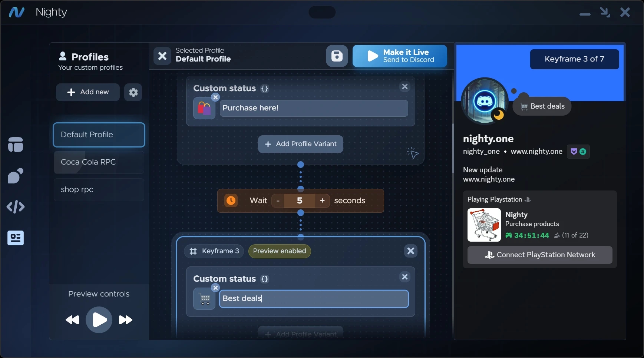The image size is (644, 358).
Task: Open profiles settings gear
Action: pyautogui.click(x=133, y=92)
